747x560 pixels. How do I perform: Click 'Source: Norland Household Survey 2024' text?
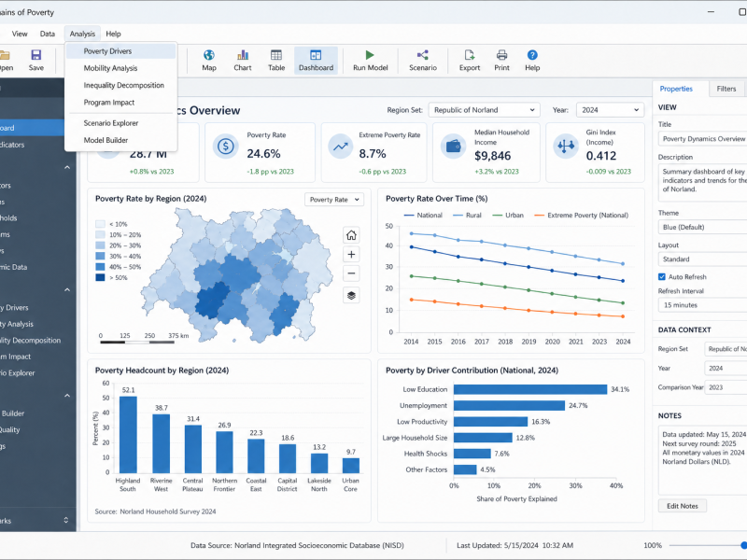click(155, 511)
